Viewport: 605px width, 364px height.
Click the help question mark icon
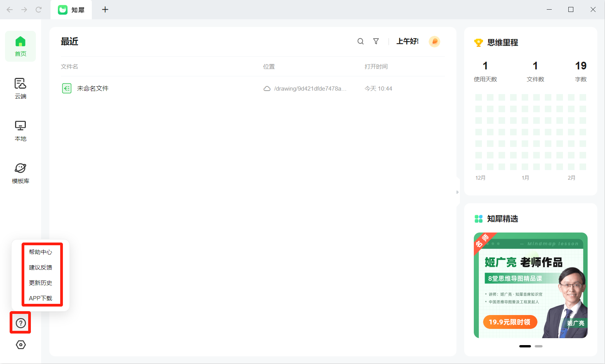[20, 323]
